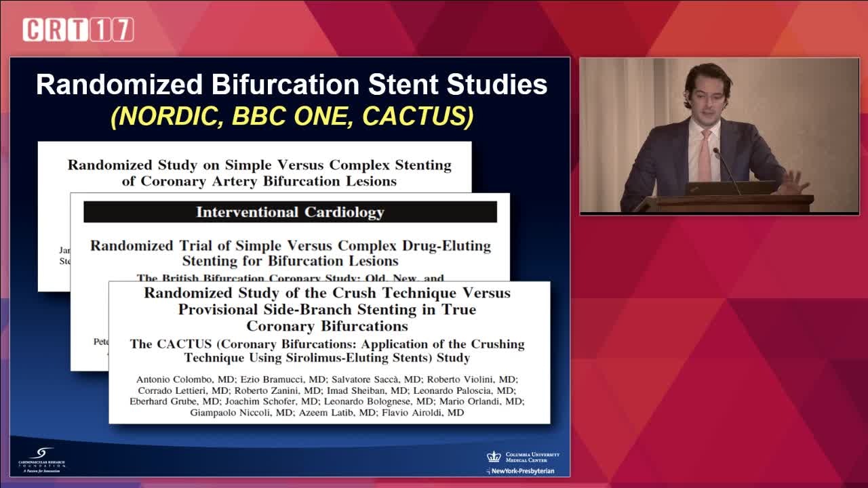Click the laptop on the podium
The width and height of the screenshot is (868, 488).
tap(730, 188)
